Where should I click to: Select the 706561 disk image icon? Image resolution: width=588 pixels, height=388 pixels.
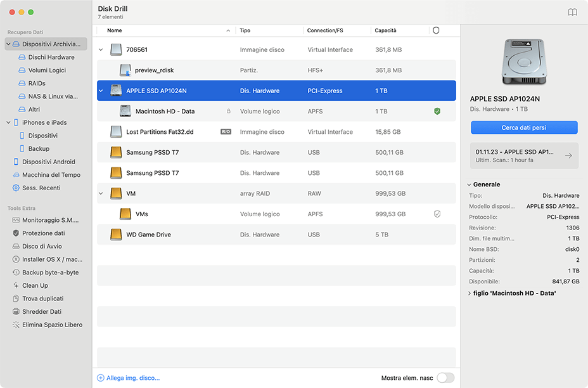(x=116, y=49)
